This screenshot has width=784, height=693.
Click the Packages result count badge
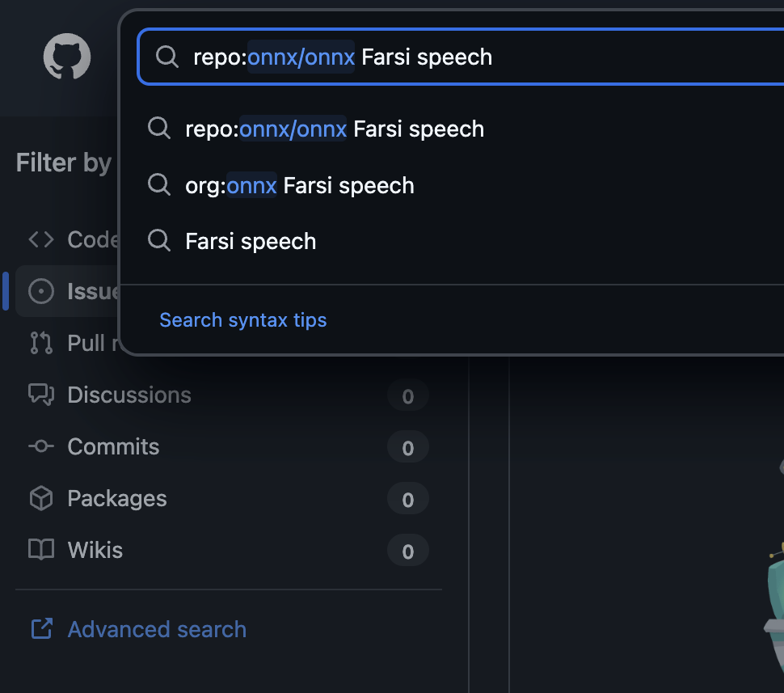[407, 500]
